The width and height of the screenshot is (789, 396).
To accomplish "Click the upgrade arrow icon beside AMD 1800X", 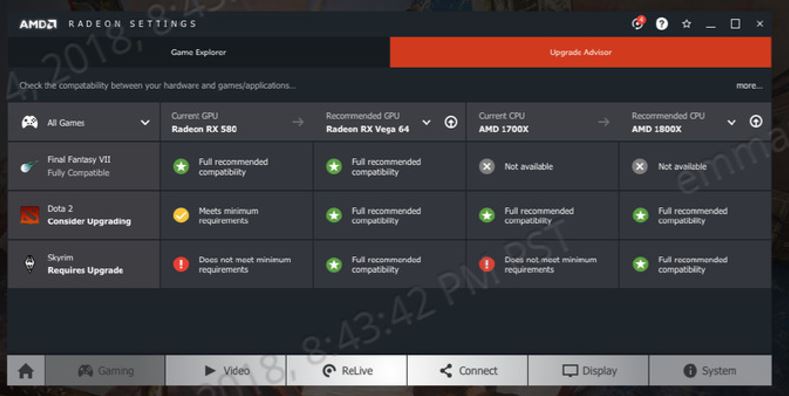I will tap(756, 121).
